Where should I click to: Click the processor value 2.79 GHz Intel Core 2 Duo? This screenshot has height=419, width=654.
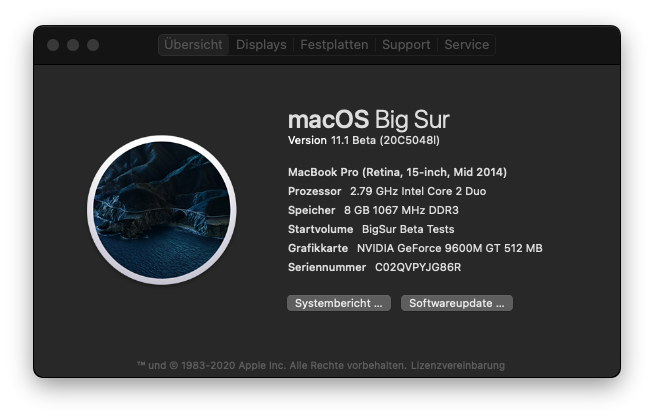(418, 191)
